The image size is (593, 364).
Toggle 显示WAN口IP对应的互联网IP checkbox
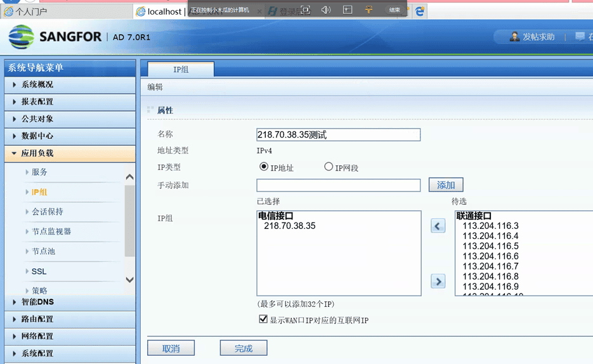[x=263, y=319]
